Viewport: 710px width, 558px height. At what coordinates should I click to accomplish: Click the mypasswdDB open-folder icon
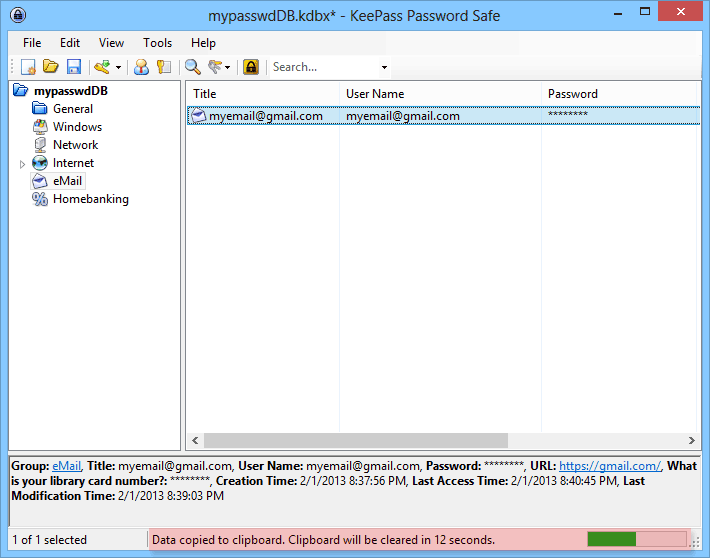[x=20, y=91]
